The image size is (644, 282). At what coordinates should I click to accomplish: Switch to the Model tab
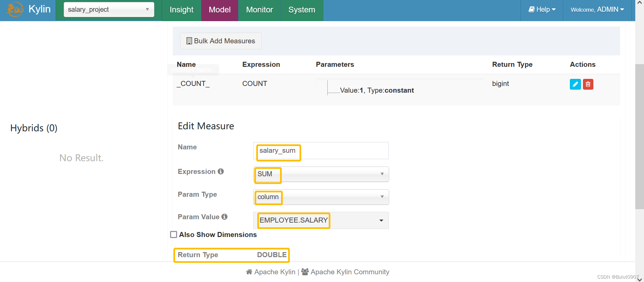(220, 10)
